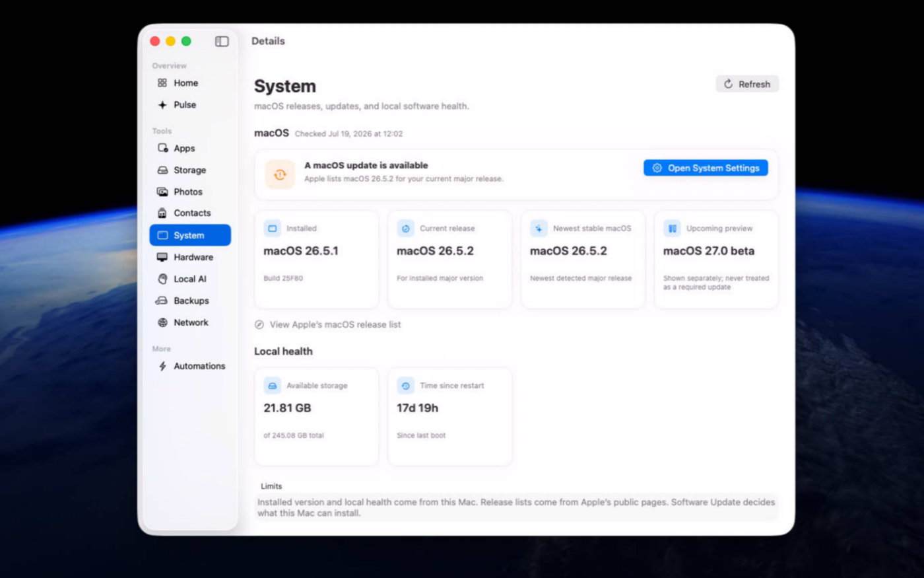Image resolution: width=924 pixels, height=578 pixels.
Task: Go to Pulse in the sidebar
Action: [190, 105]
